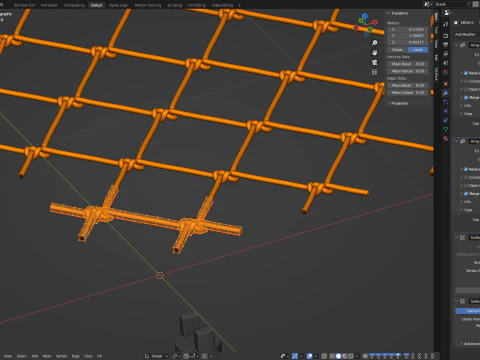Open the Global transform orientation dropdown
480x360 pixels.
pyautogui.click(x=156, y=356)
